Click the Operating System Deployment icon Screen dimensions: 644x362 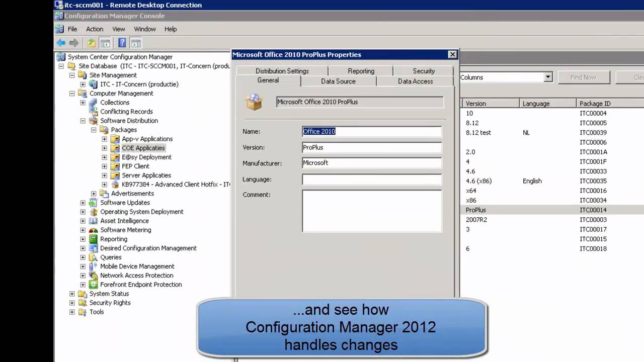93,212
